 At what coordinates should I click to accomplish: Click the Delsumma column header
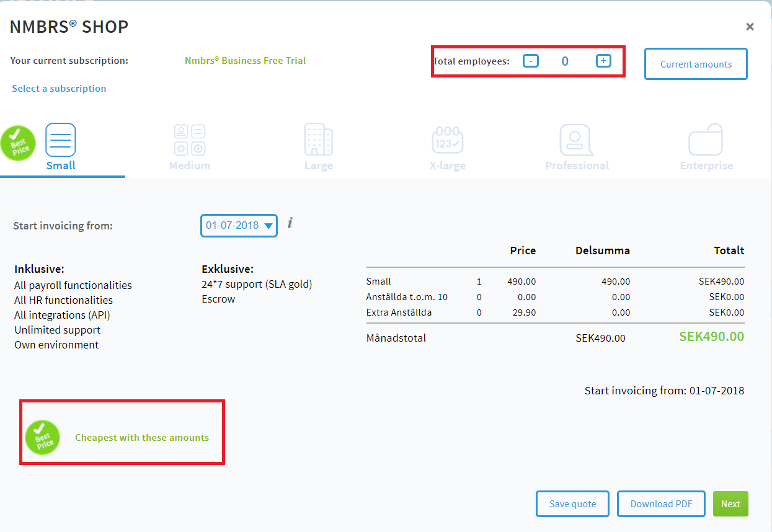pos(603,250)
